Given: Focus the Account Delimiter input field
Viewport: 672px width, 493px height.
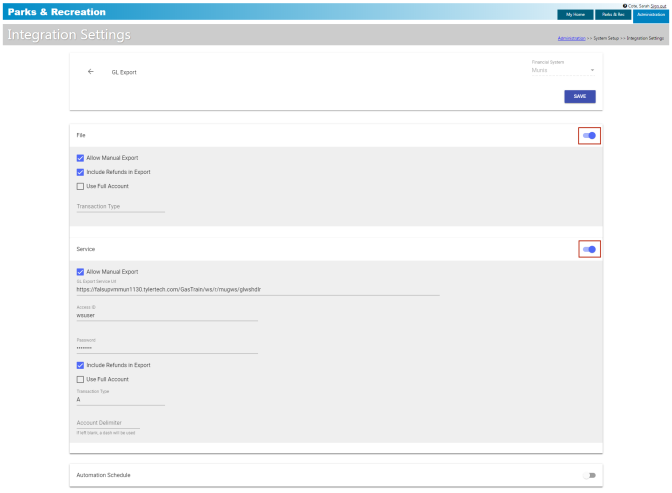Looking at the screenshot, I should pos(120,423).
